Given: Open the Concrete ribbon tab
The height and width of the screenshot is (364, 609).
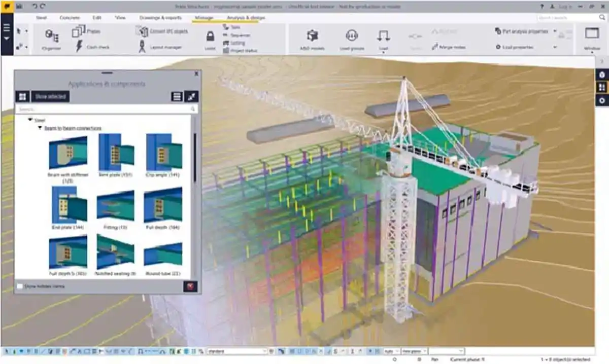Looking at the screenshot, I should 70,17.
